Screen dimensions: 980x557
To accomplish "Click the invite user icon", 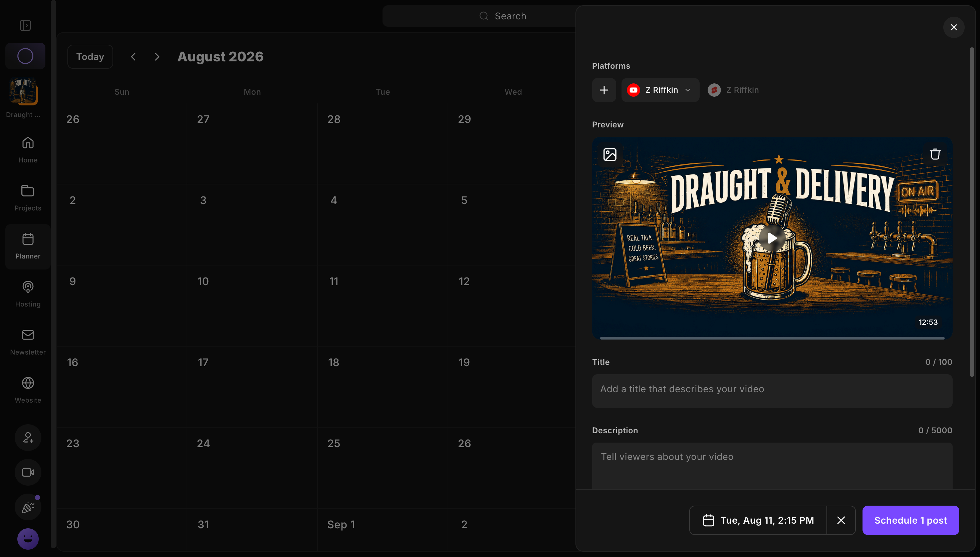I will (x=28, y=437).
